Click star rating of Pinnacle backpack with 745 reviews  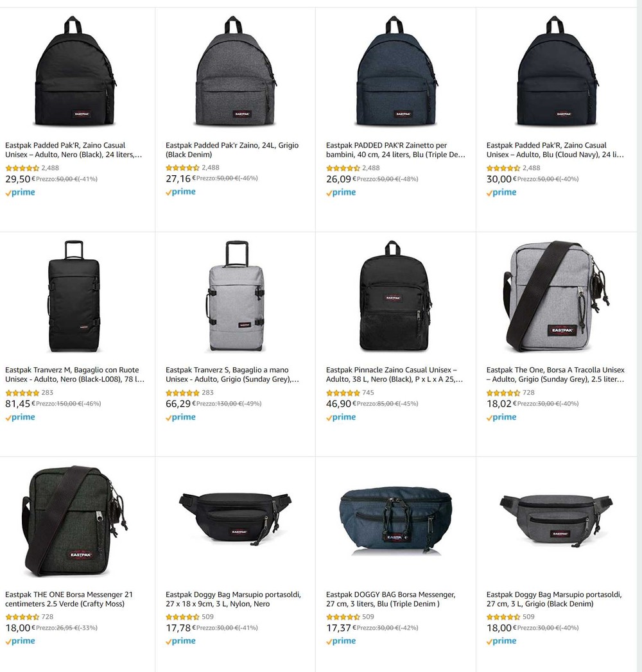(343, 393)
